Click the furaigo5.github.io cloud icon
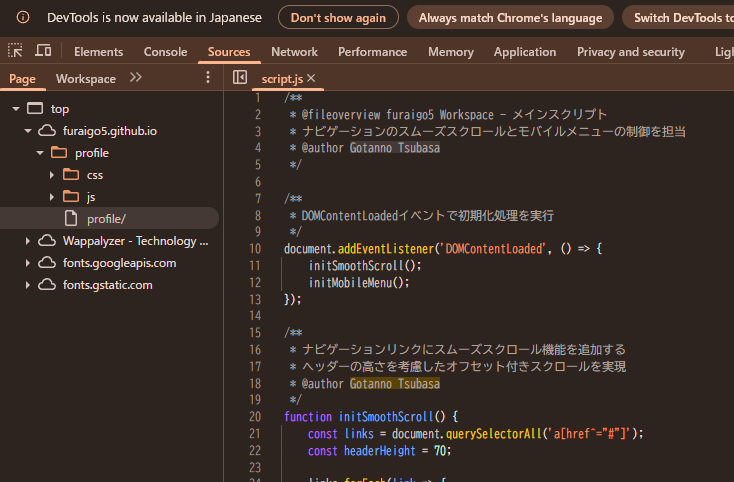 click(x=46, y=131)
